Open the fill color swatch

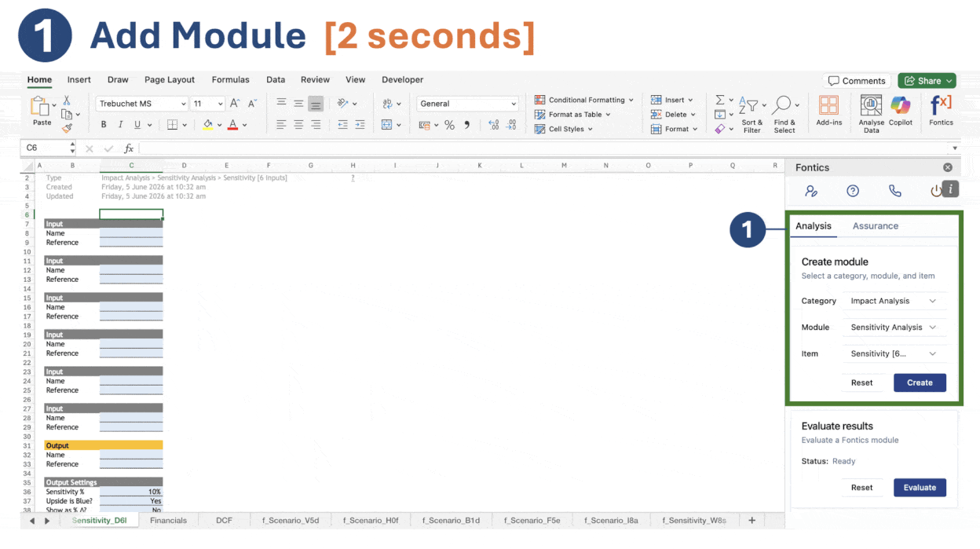(x=207, y=125)
